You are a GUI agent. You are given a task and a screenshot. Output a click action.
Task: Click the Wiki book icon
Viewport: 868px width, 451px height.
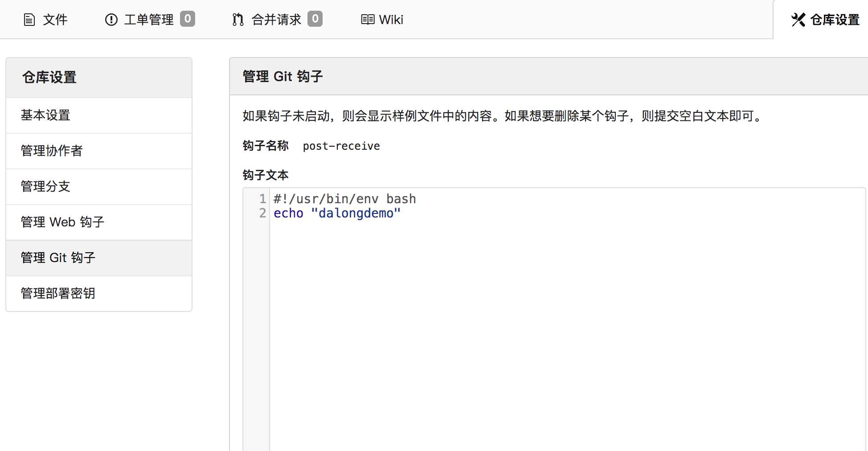tap(368, 20)
